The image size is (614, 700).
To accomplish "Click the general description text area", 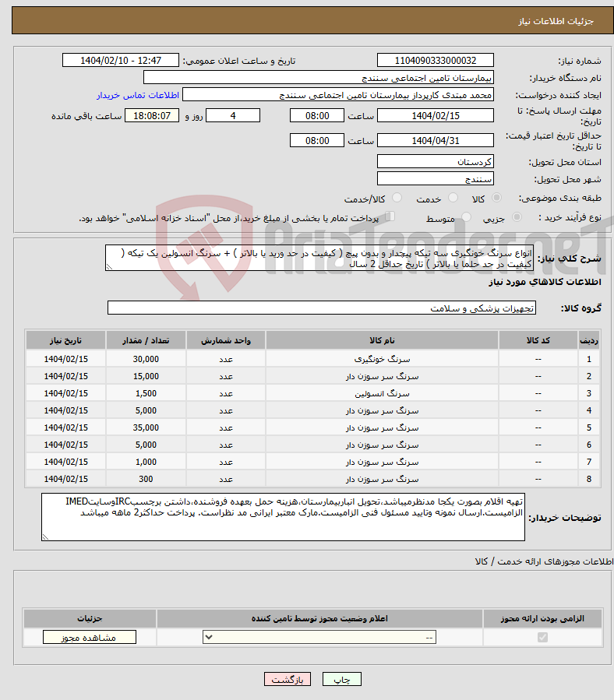I will click(x=319, y=258).
